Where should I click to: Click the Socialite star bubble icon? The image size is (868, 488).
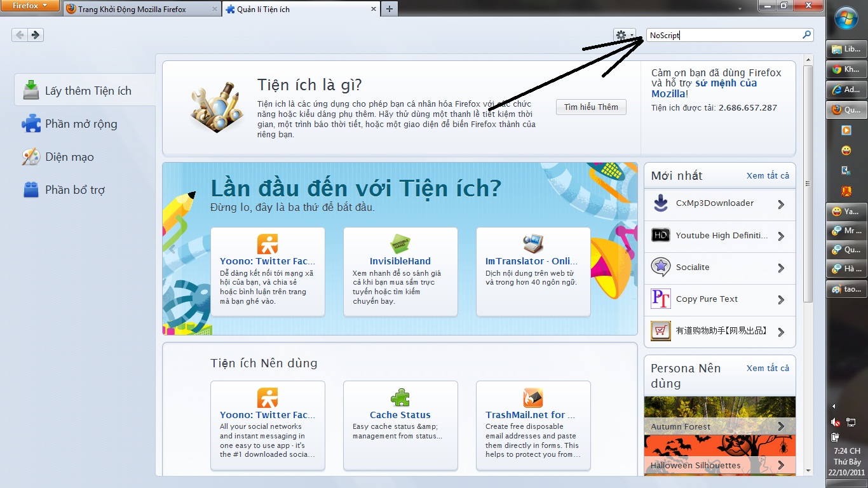point(661,267)
